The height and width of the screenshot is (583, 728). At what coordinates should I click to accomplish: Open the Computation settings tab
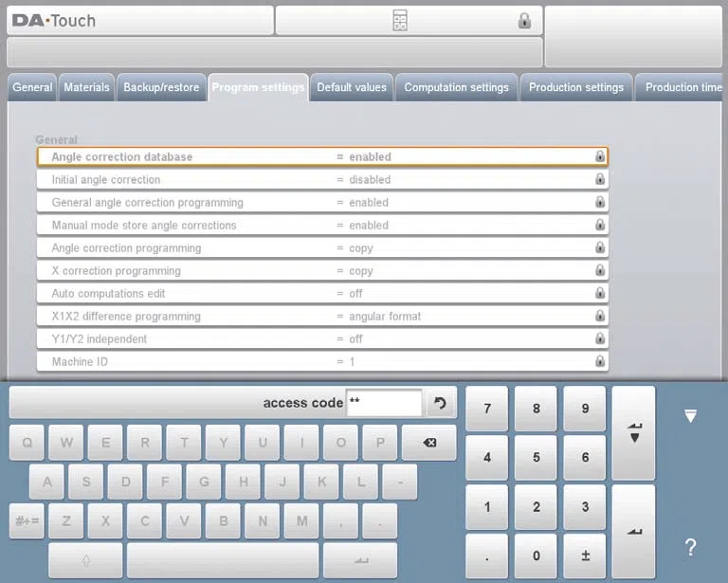tap(456, 87)
